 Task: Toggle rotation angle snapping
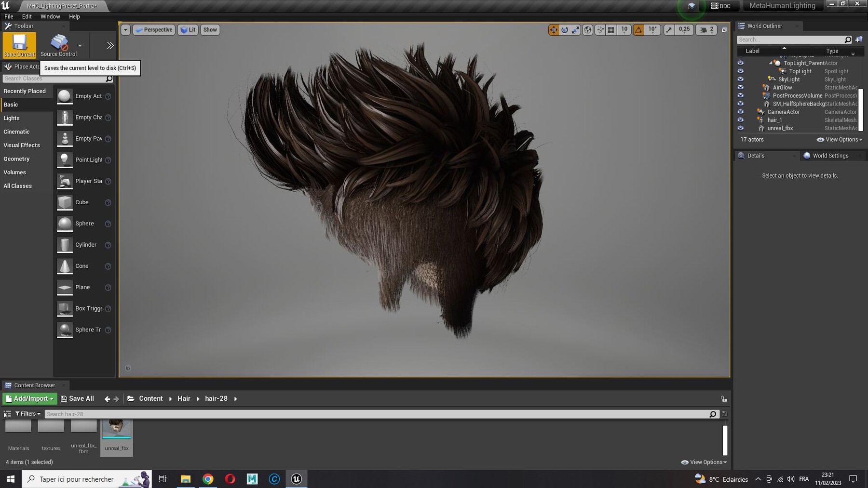[638, 30]
